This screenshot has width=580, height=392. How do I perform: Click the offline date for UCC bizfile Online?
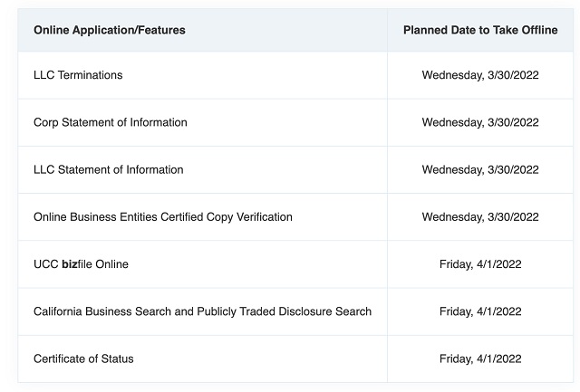tap(480, 264)
